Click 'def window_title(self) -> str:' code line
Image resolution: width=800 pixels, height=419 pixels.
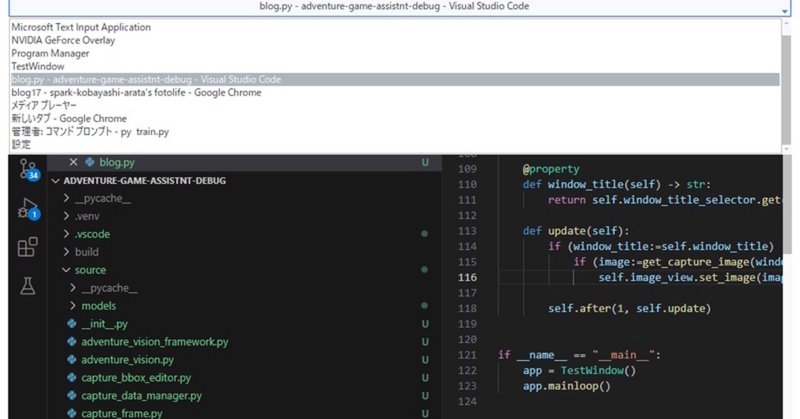tap(616, 184)
